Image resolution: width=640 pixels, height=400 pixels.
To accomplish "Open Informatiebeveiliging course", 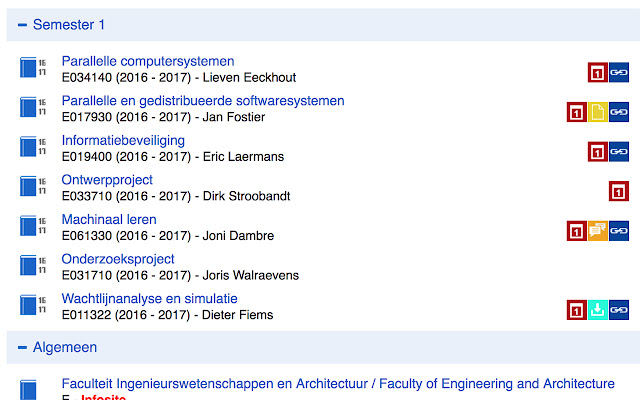I will (123, 140).
